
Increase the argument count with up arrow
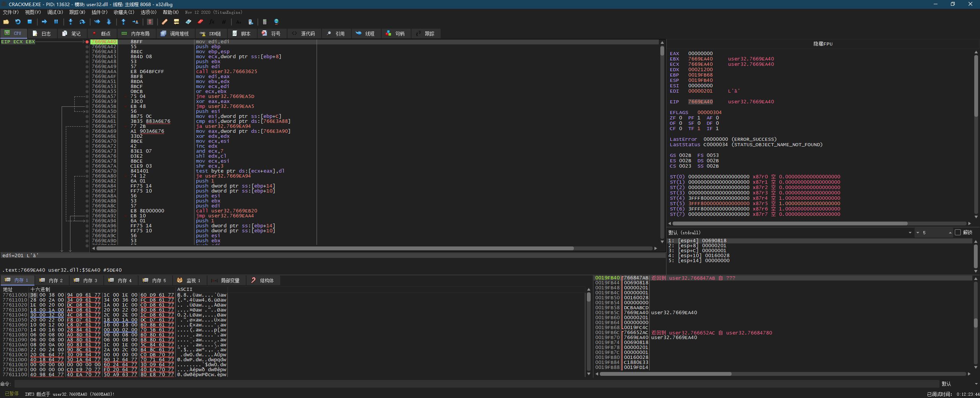coord(950,232)
